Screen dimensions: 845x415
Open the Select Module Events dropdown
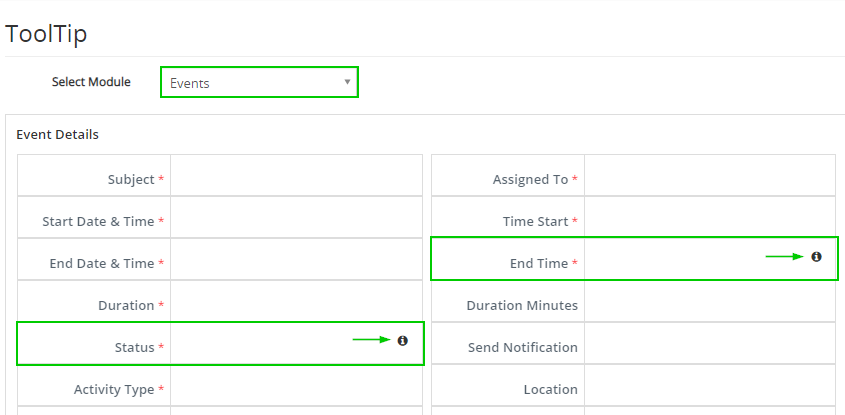(x=259, y=82)
